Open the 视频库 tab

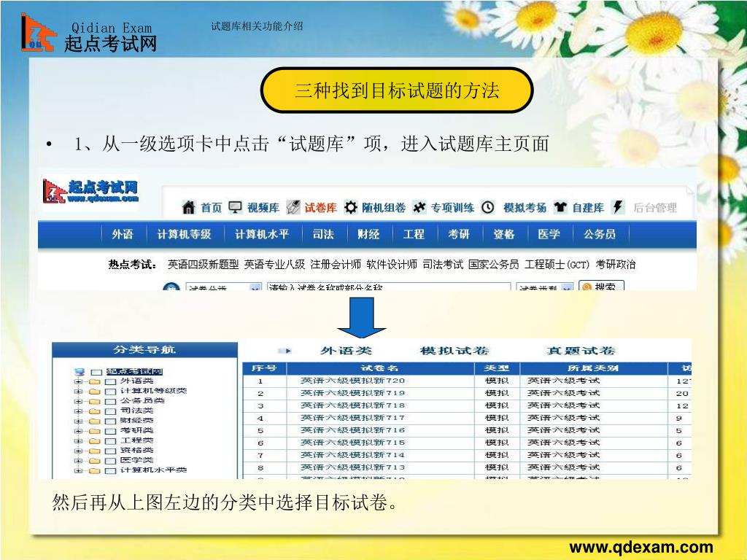[263, 208]
